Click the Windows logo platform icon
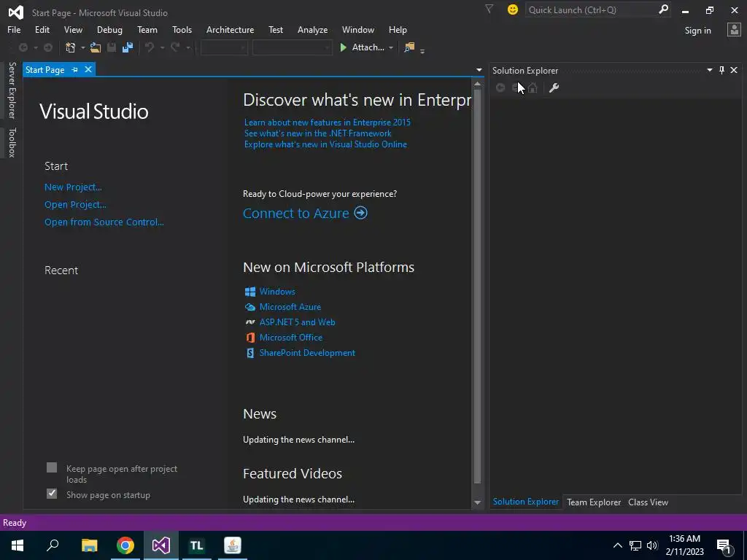 [250, 292]
